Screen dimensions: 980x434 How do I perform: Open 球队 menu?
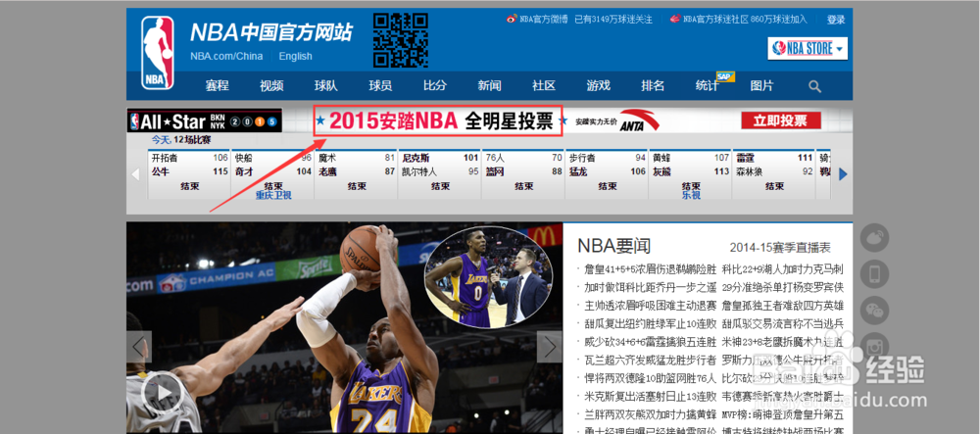click(326, 85)
